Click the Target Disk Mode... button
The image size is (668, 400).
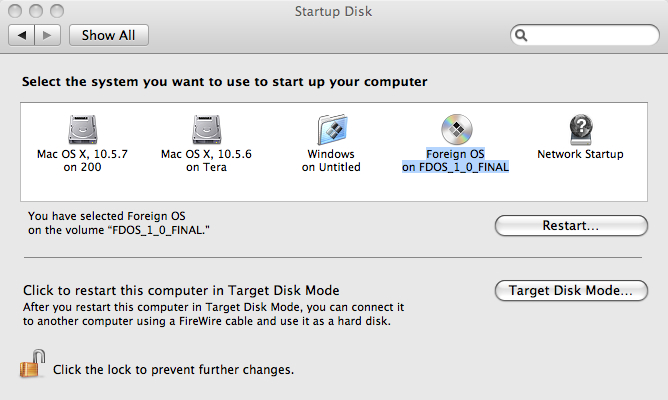click(571, 291)
